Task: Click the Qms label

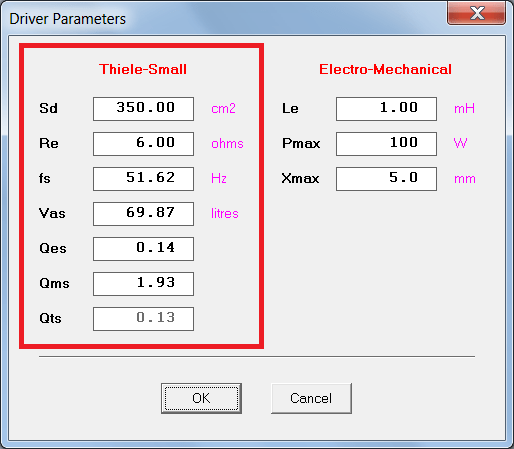Action: tap(54, 283)
